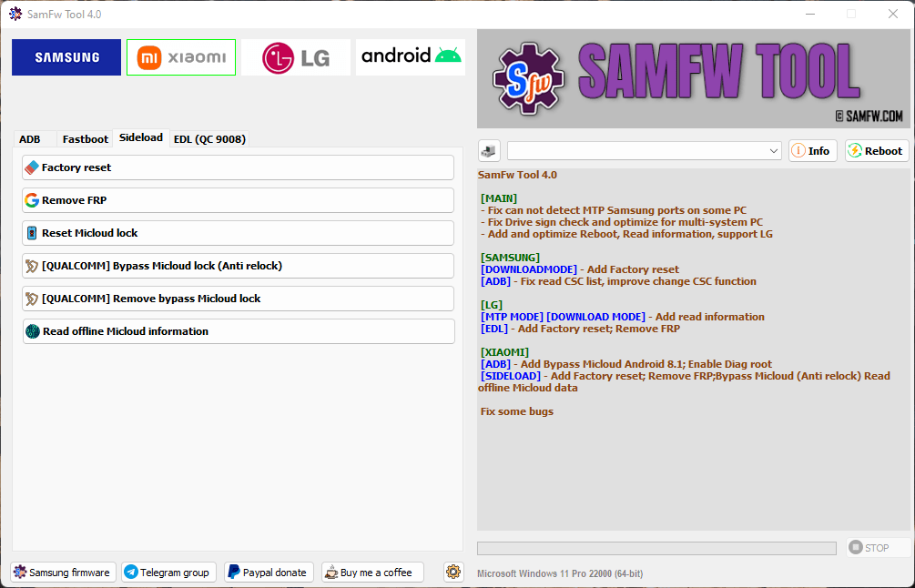915x588 pixels.
Task: Click QUALCOMM Bypass Micloud lock (Anti relock)
Action: [239, 266]
